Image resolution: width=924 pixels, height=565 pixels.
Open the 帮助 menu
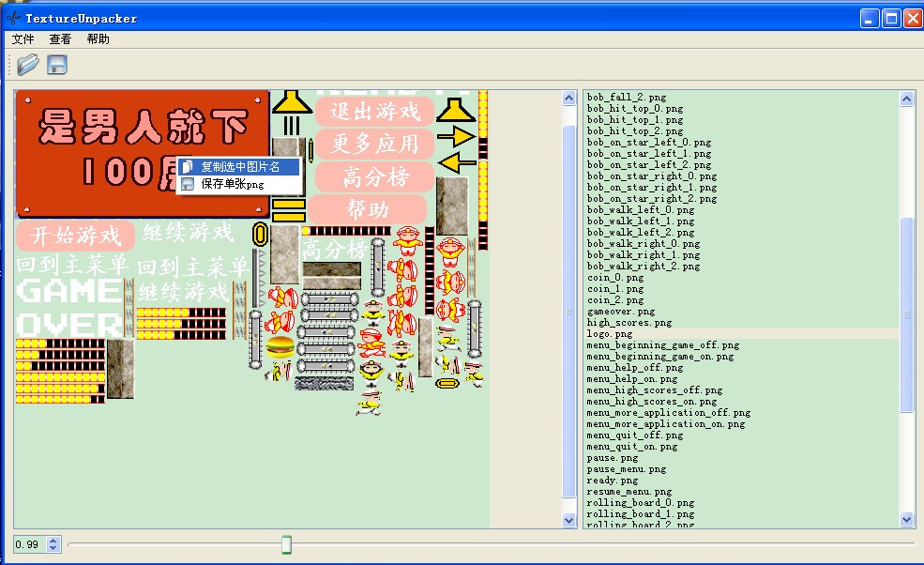(x=98, y=38)
